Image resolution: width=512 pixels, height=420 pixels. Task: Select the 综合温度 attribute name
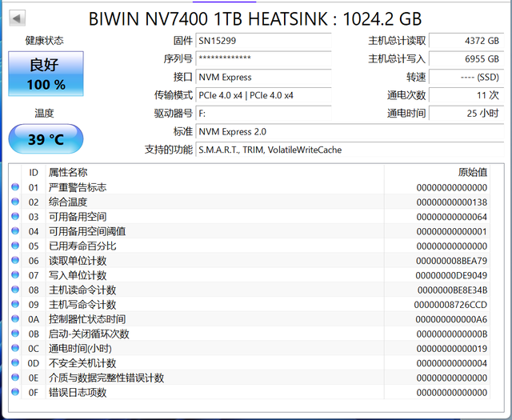[x=68, y=202]
